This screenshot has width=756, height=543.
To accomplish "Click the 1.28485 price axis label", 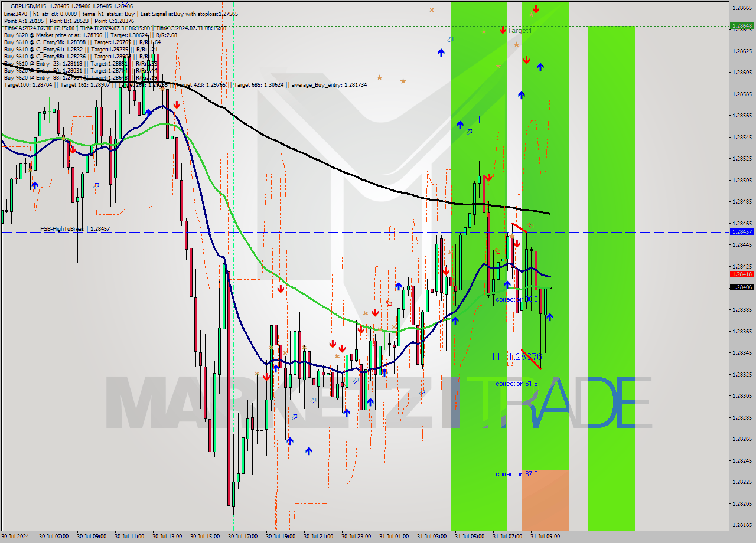I will pos(742,201).
